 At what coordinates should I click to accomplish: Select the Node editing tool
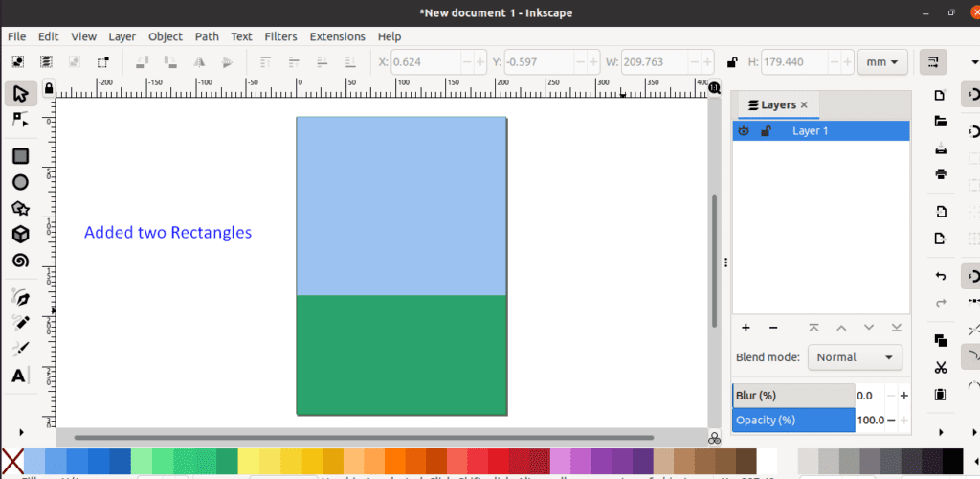pyautogui.click(x=21, y=120)
